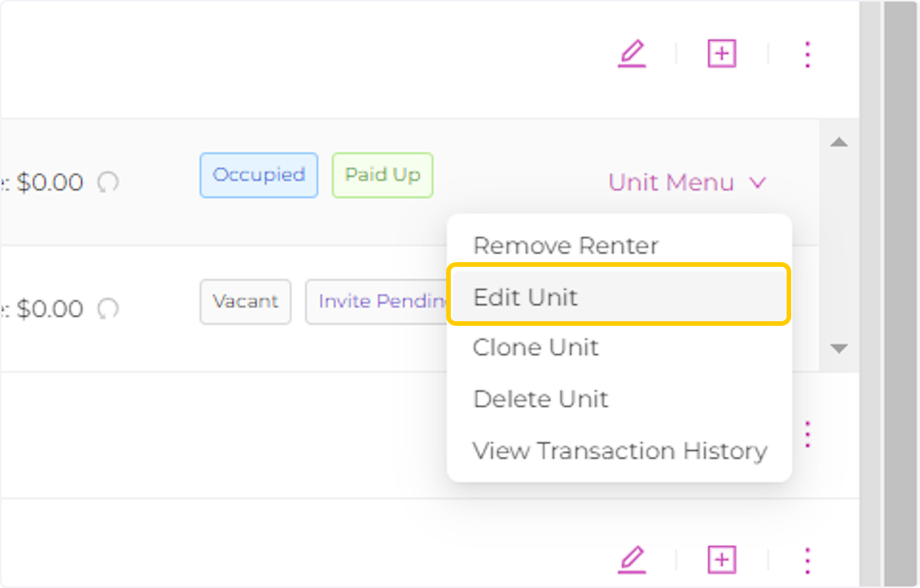920x588 pixels.
Task: Click the refresh icon beside the first $0.00
Action: click(108, 182)
